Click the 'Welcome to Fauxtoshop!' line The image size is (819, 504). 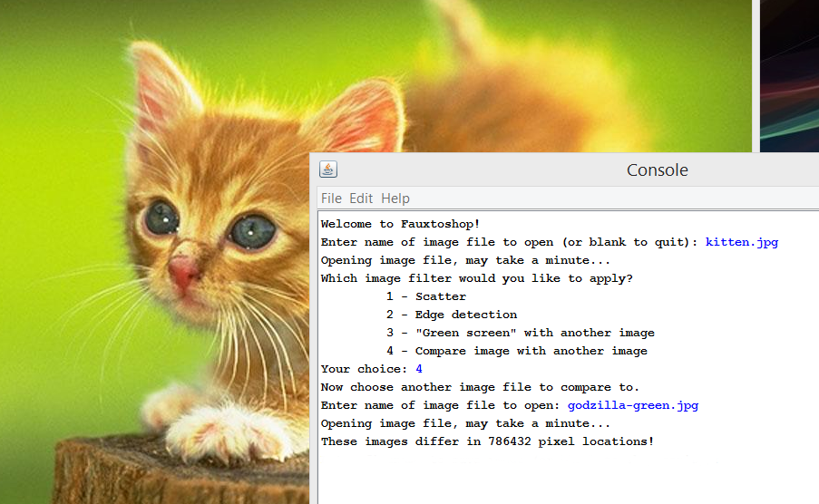pos(400,224)
